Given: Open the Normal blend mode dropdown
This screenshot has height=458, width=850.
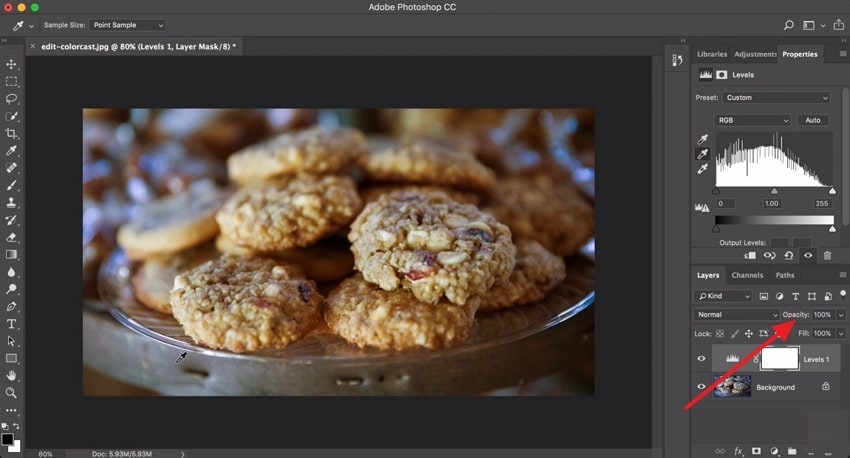Looking at the screenshot, I should click(737, 315).
